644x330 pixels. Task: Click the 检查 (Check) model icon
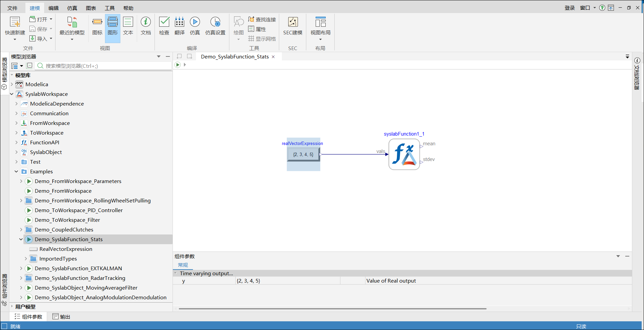[x=164, y=26]
